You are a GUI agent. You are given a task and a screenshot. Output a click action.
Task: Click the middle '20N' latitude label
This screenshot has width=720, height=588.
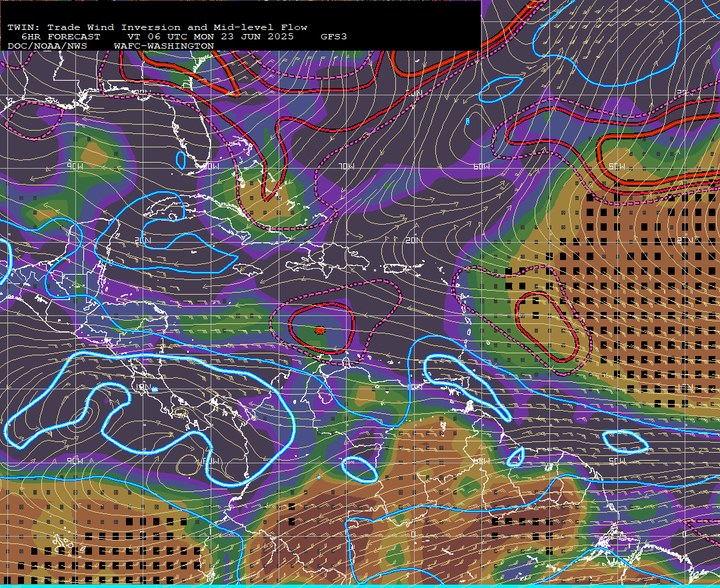pyautogui.click(x=413, y=240)
